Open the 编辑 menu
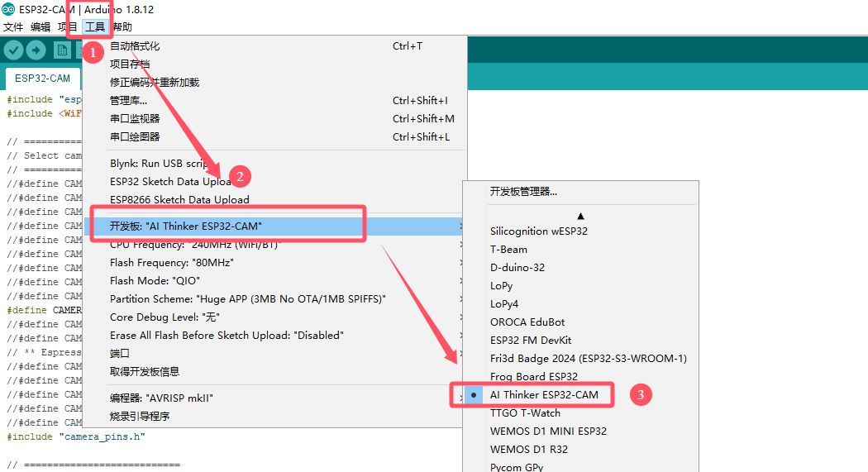 (x=41, y=26)
